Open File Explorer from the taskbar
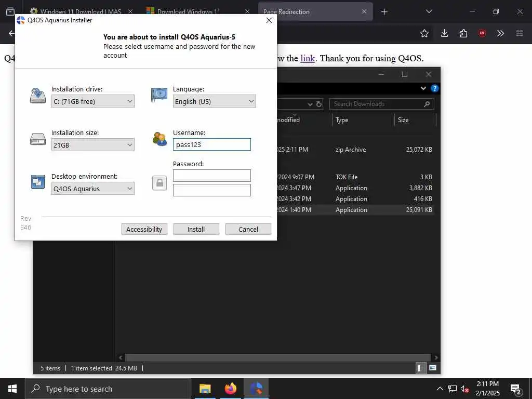 point(205,389)
